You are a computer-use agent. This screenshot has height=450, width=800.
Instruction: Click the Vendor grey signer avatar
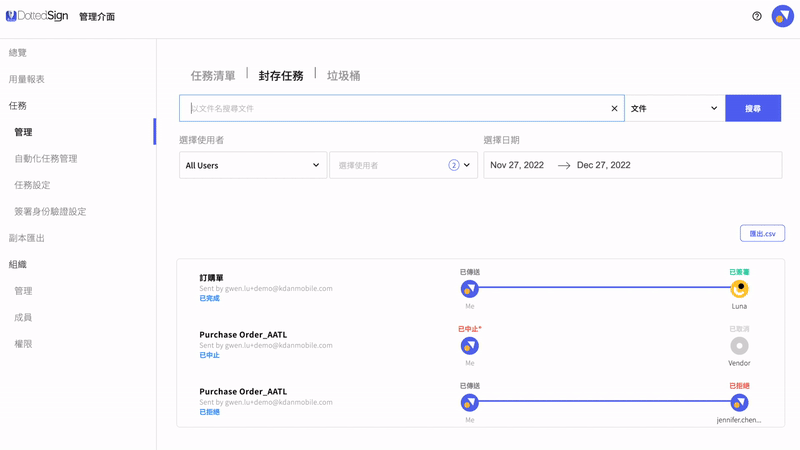(x=739, y=346)
